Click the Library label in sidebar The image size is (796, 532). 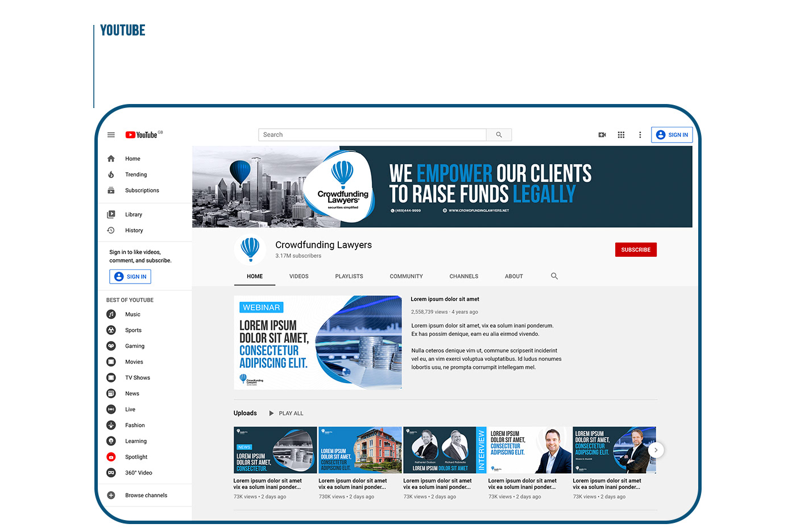tap(134, 214)
